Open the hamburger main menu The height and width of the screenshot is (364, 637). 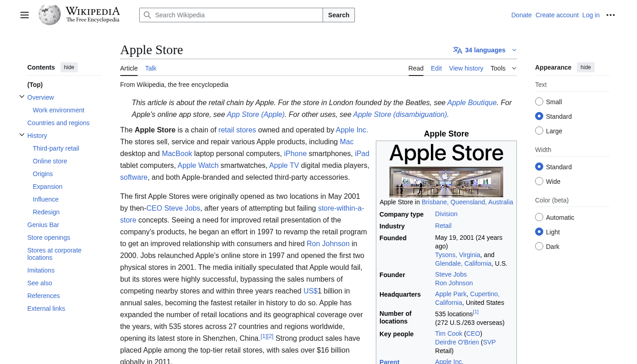coord(25,15)
